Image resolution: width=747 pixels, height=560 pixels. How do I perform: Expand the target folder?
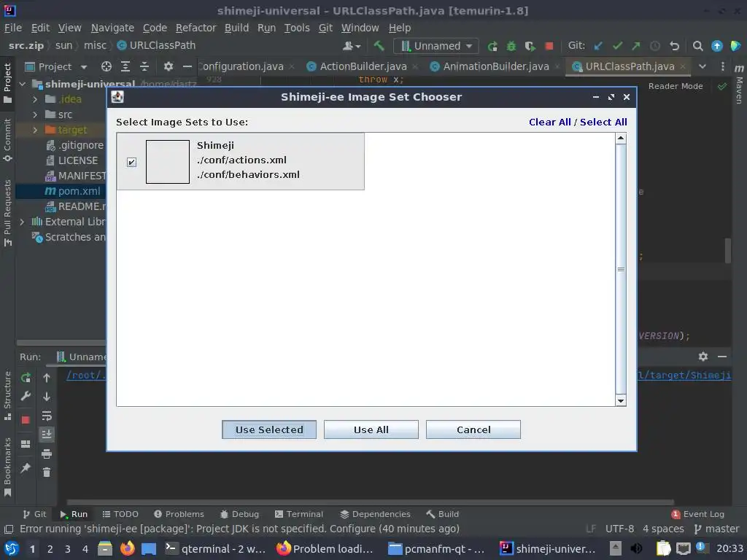[x=35, y=130]
